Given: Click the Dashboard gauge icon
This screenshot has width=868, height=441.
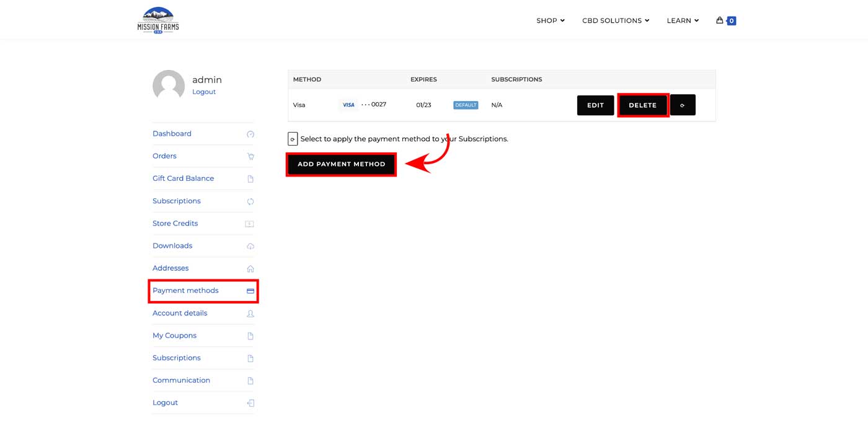Looking at the screenshot, I should point(250,134).
